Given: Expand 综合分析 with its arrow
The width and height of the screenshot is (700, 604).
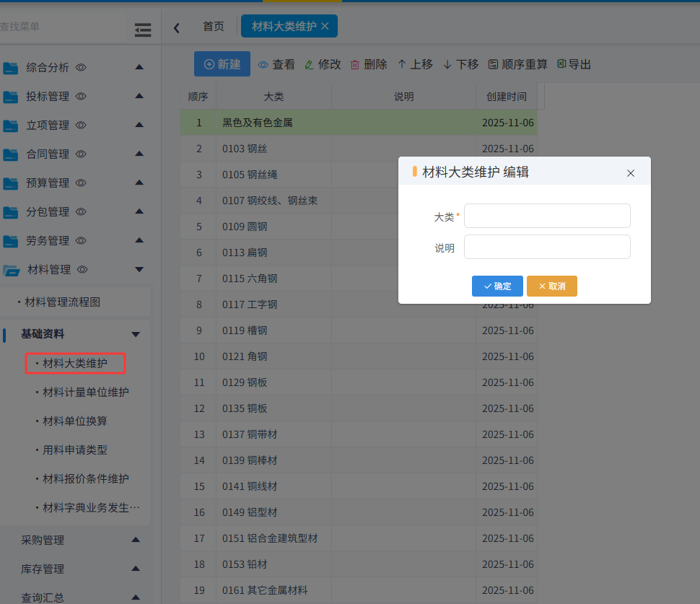Looking at the screenshot, I should coord(139,67).
